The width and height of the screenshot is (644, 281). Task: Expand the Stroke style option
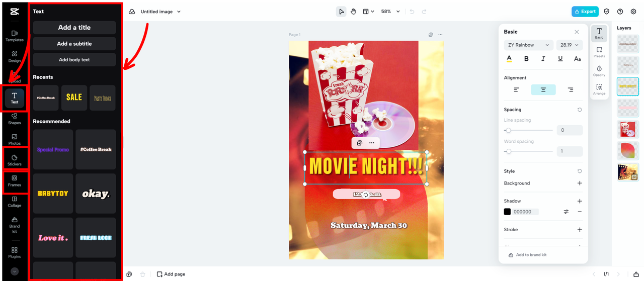pyautogui.click(x=580, y=230)
